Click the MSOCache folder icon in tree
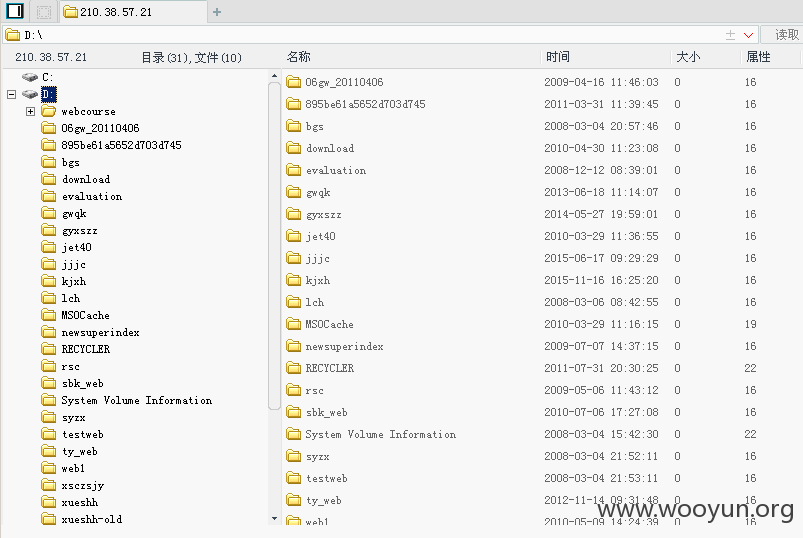 [49, 315]
